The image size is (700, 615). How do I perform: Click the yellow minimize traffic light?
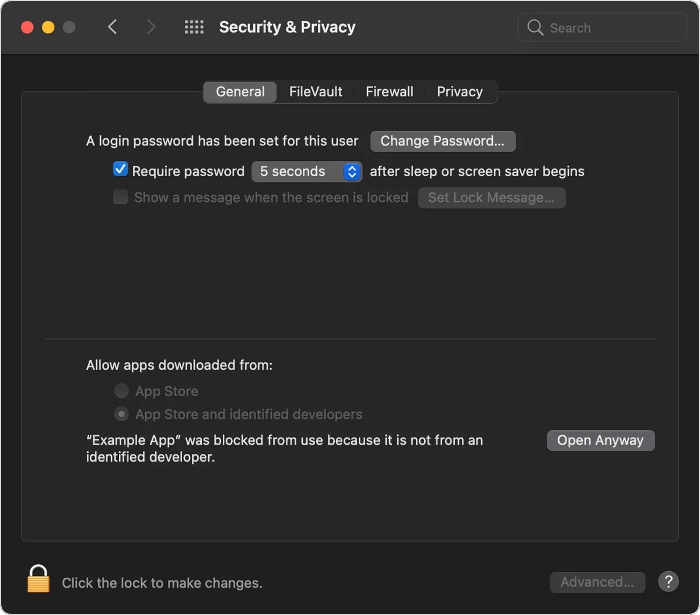pyautogui.click(x=48, y=27)
